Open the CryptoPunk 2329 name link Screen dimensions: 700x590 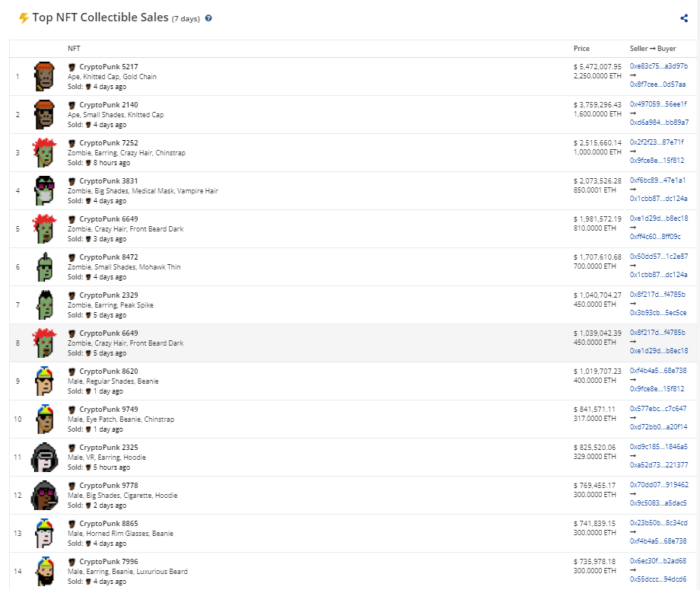[109, 295]
